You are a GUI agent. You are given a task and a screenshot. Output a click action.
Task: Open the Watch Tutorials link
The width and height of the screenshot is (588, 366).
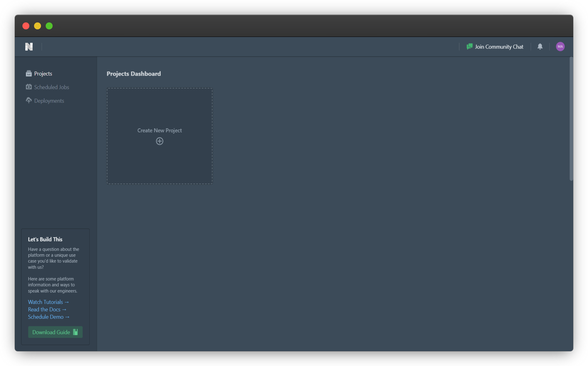48,302
